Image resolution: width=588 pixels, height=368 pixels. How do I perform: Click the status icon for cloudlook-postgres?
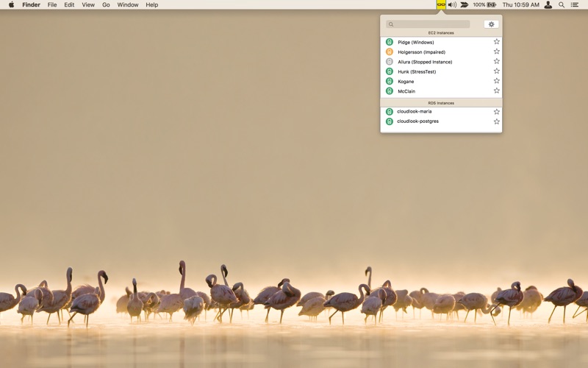(390, 121)
